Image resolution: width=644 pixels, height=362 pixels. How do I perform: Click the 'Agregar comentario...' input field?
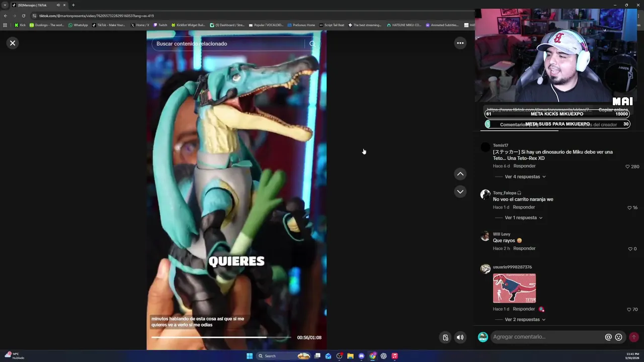(547, 337)
